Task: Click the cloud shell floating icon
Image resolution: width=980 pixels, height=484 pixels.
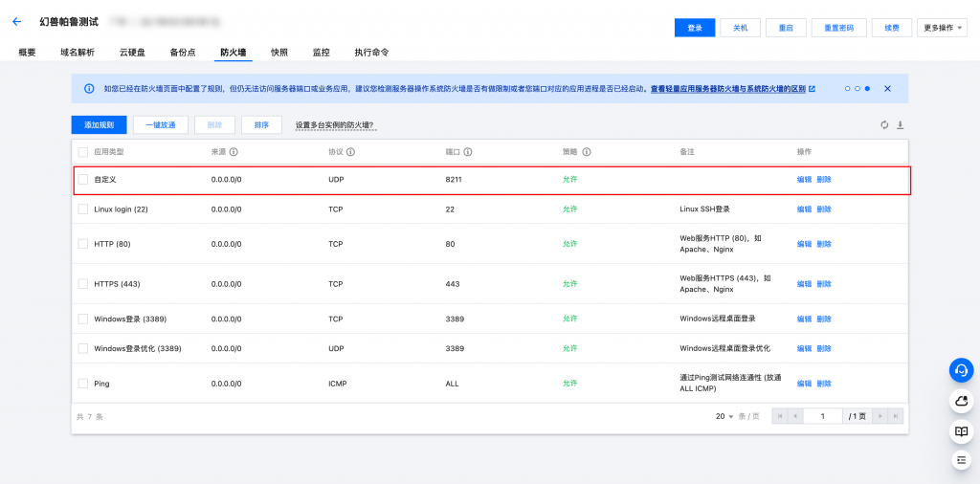Action: tap(961, 401)
